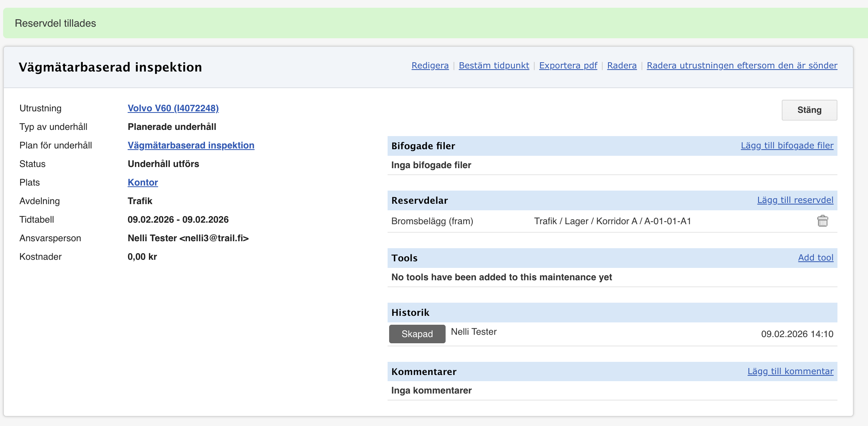The height and width of the screenshot is (426, 868).
Task: Click the Radera link
Action: (x=622, y=65)
